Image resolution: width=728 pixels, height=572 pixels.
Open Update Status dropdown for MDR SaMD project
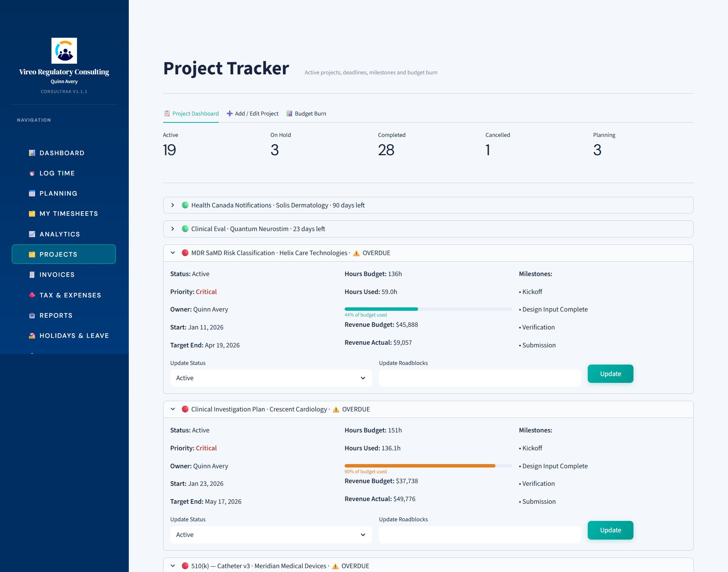click(271, 378)
